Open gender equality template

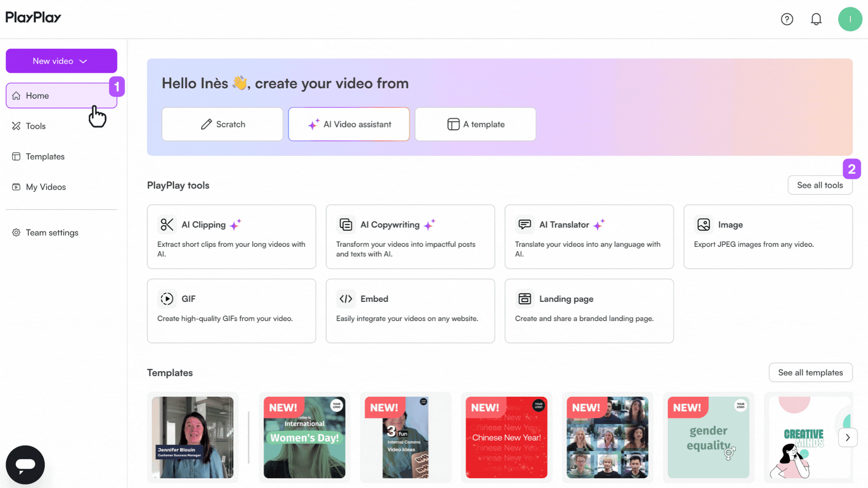click(x=708, y=437)
